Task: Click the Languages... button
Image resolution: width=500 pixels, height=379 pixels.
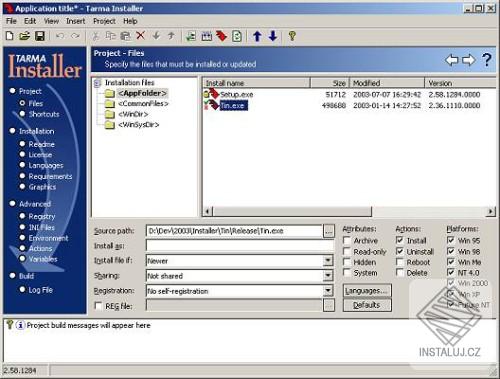Action: pos(367,291)
